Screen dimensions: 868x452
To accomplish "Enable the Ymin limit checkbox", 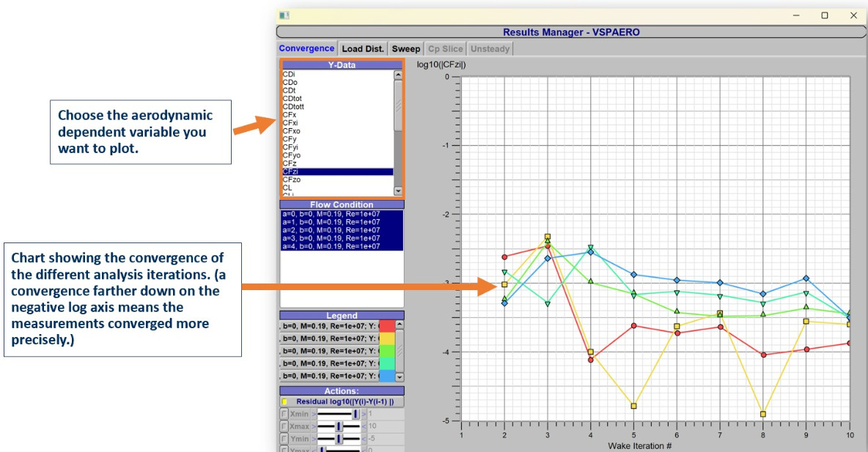I will point(284,439).
